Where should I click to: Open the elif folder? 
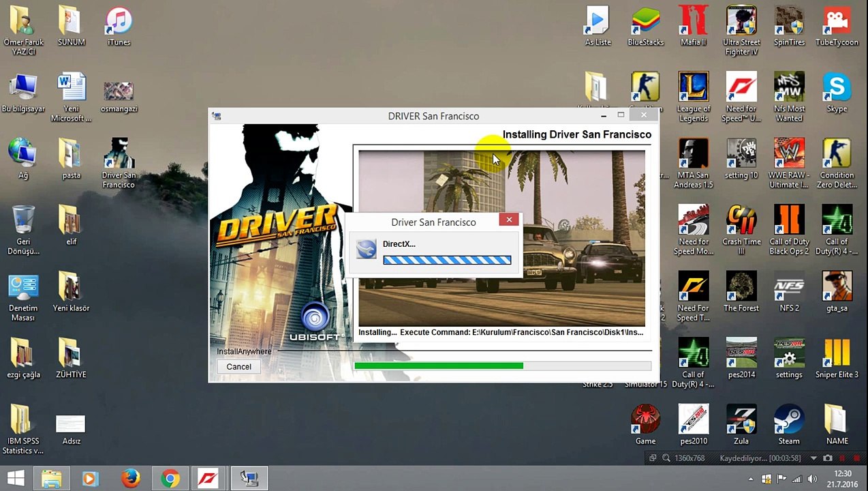tap(71, 226)
